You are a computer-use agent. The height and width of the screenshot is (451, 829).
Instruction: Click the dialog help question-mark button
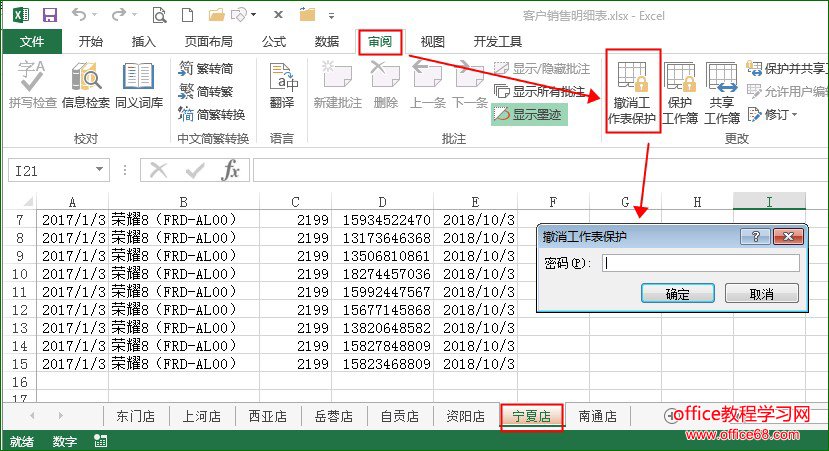tap(755, 236)
